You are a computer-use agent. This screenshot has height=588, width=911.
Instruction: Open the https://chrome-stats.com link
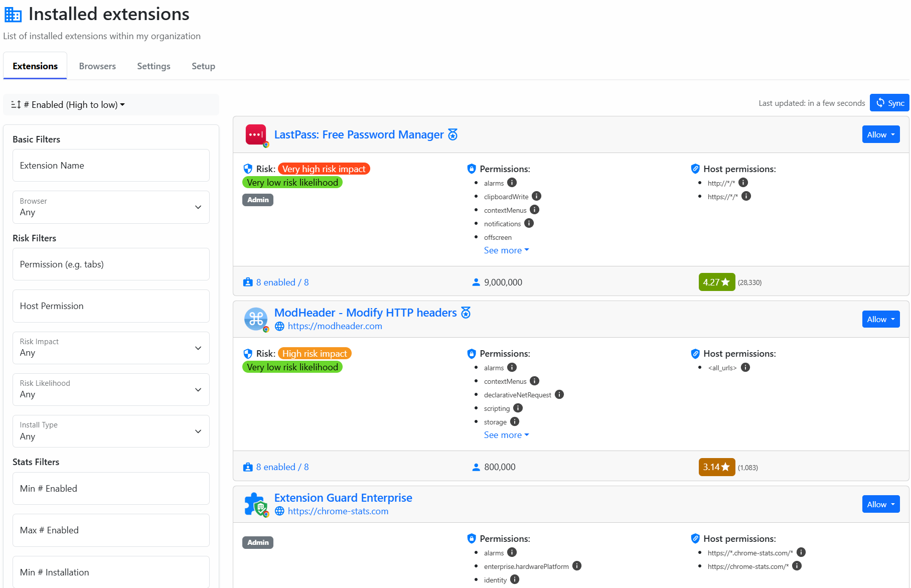click(x=338, y=511)
